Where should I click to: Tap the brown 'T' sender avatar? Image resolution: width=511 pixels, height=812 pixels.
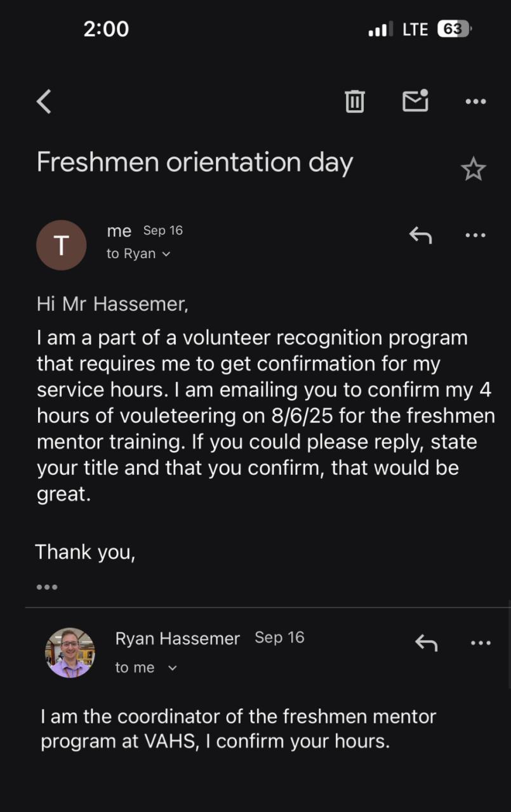pyautogui.click(x=61, y=245)
